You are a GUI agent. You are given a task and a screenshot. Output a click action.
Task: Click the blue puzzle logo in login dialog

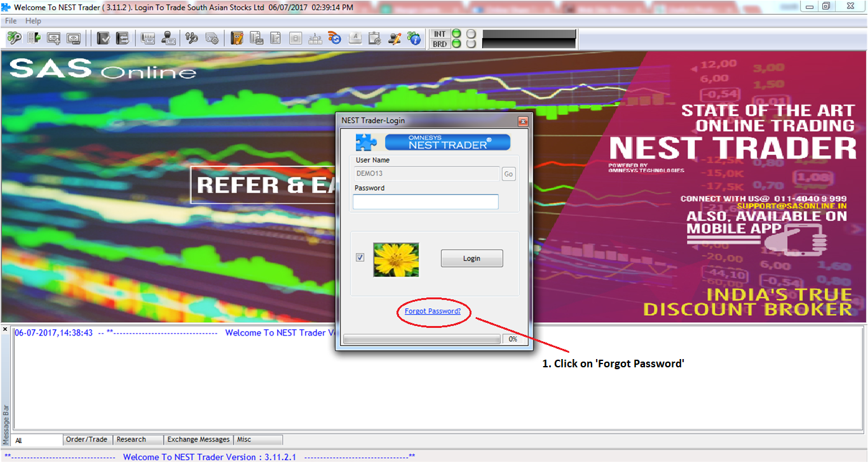366,142
